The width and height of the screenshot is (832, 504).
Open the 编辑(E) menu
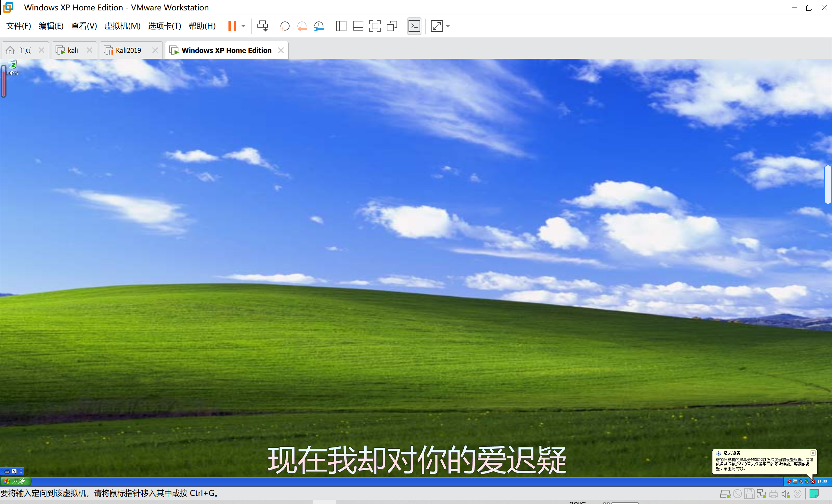coord(51,26)
